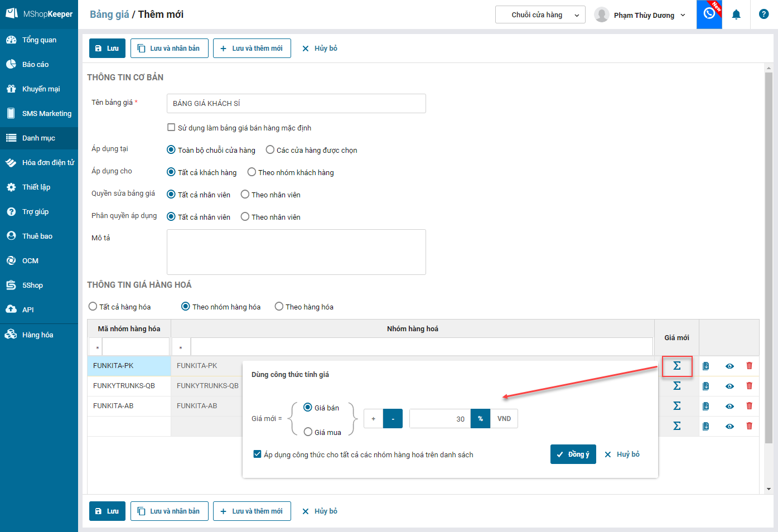Open the phone support icon
The image size is (778, 532).
click(x=709, y=13)
